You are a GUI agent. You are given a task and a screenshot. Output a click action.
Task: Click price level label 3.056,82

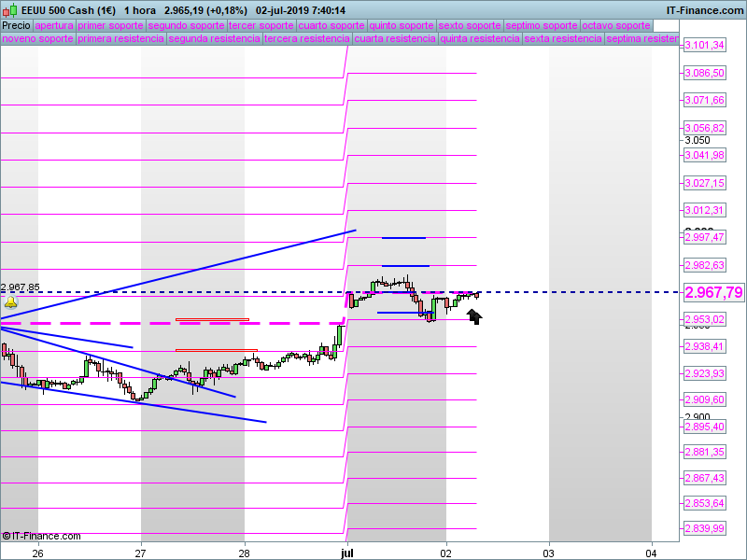704,128
